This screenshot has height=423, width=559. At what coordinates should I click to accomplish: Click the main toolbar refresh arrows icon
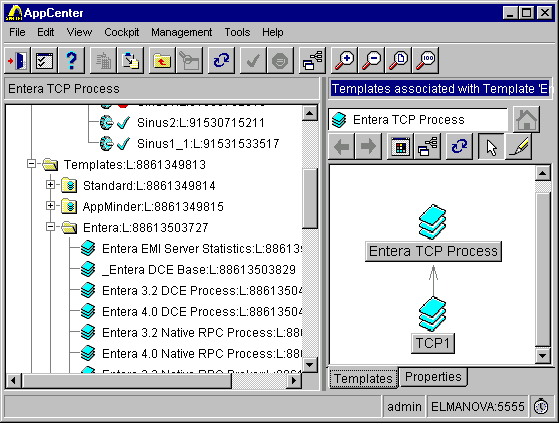pos(221,60)
